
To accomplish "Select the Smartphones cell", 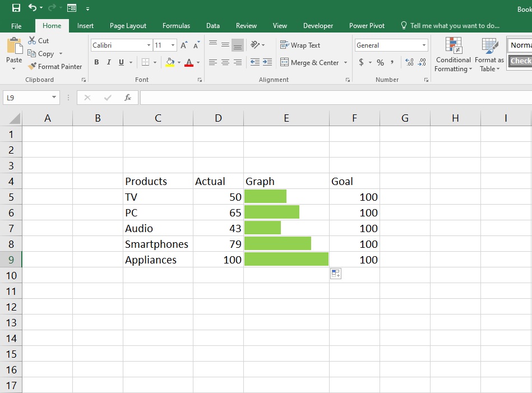I will coord(158,244).
